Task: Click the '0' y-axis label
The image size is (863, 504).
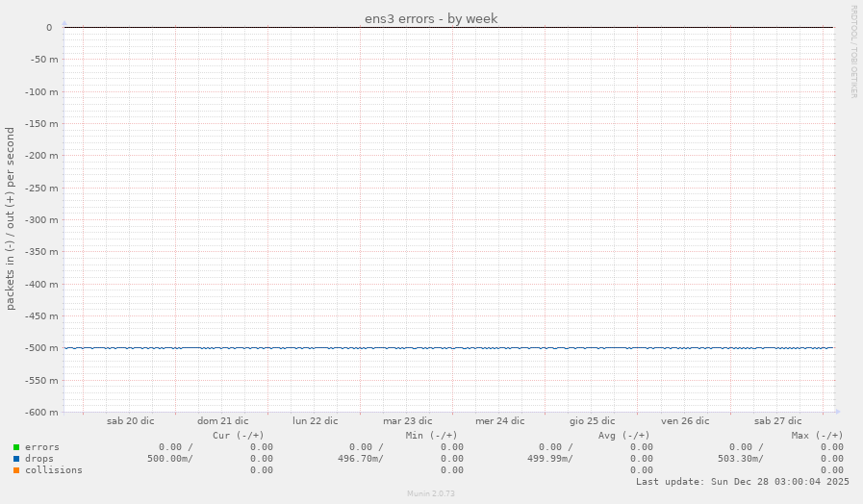Action: 49,28
